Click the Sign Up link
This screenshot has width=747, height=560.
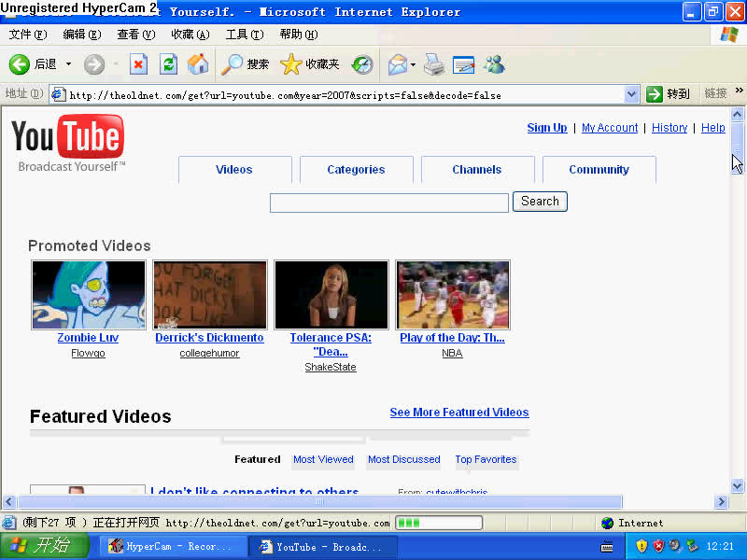547,128
